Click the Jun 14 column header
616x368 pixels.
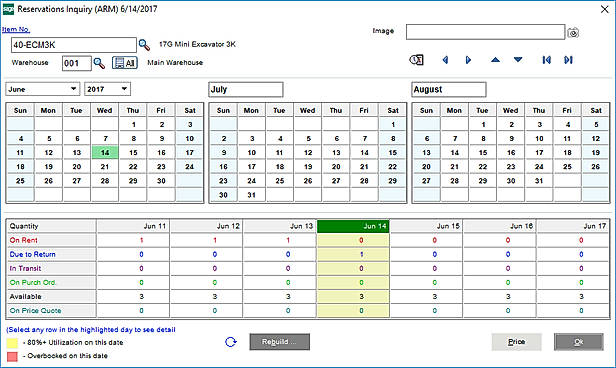(353, 226)
